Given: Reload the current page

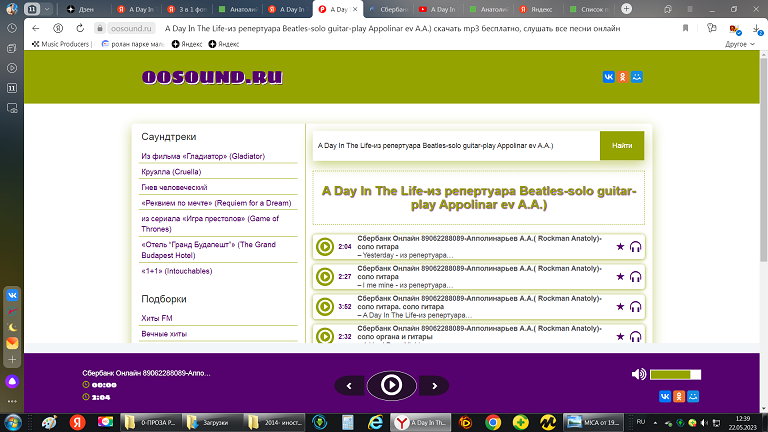Looking at the screenshot, I should (x=80, y=28).
